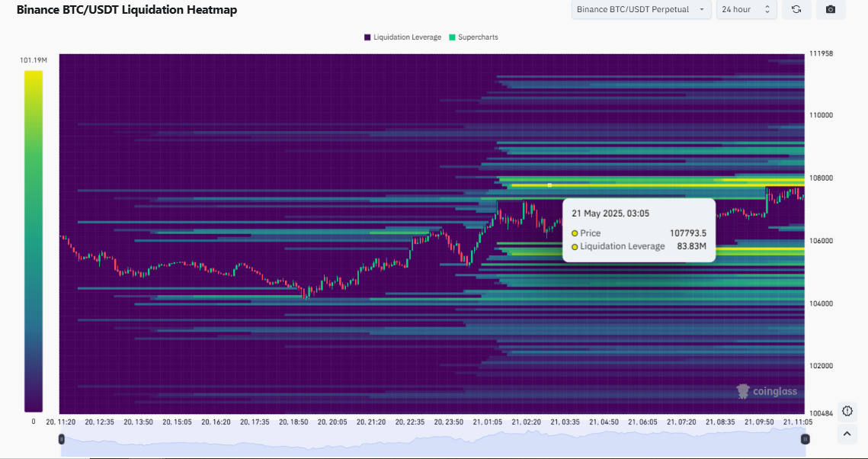868x459 pixels.
Task: Click the 104000 price axis label
Action: pyautogui.click(x=821, y=303)
